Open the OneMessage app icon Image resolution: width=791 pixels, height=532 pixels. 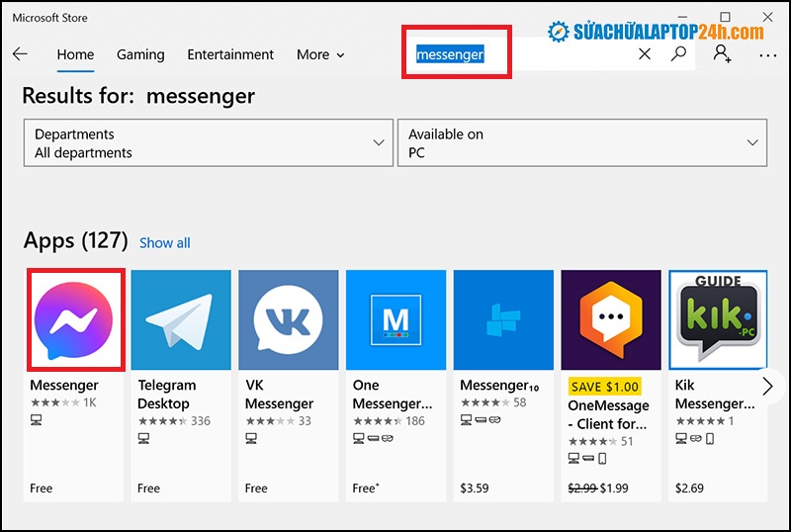tap(611, 319)
